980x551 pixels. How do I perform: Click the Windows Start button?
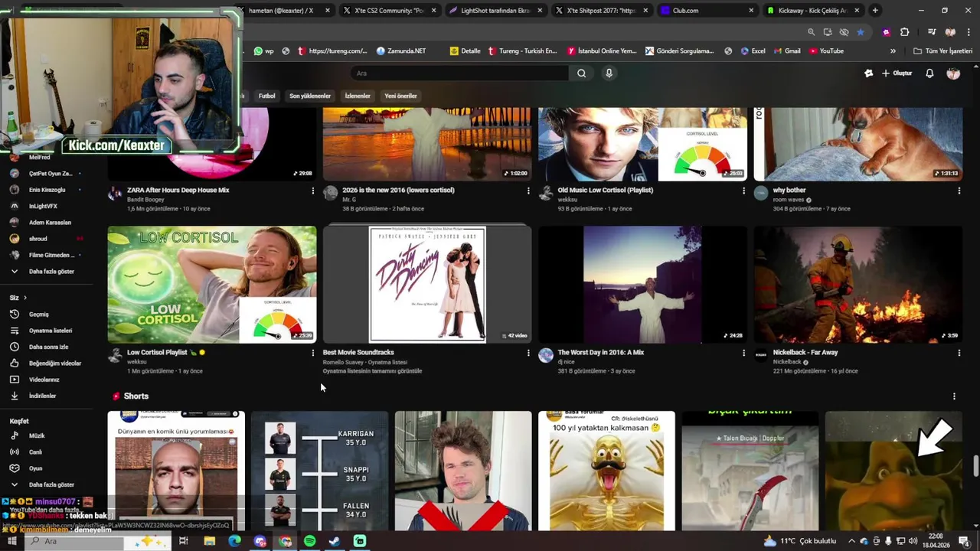[11, 541]
